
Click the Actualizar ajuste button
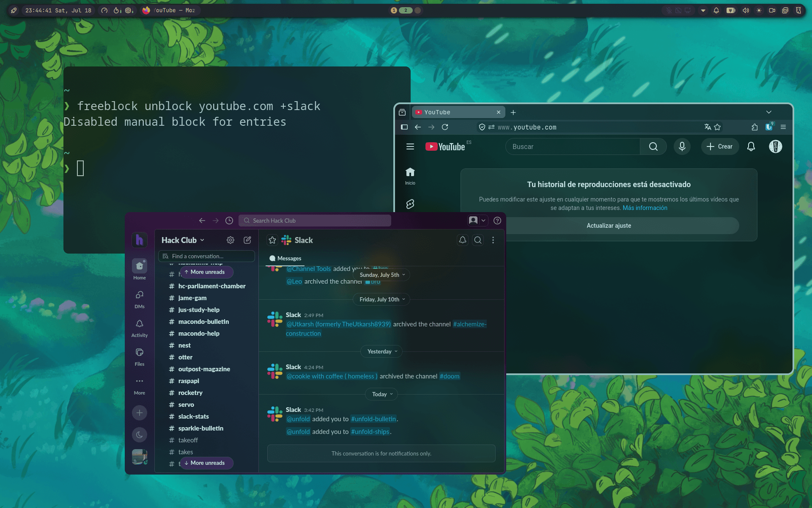tap(609, 226)
